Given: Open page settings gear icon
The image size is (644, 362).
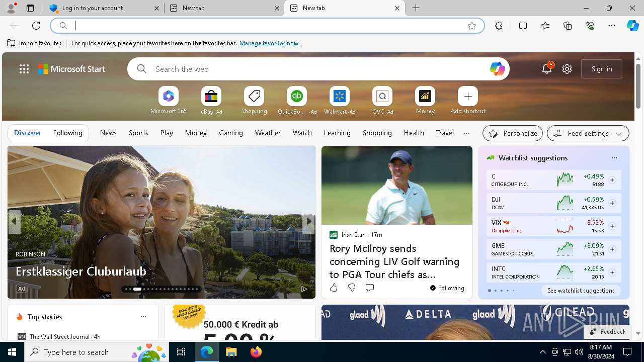Looking at the screenshot, I should pos(567,69).
